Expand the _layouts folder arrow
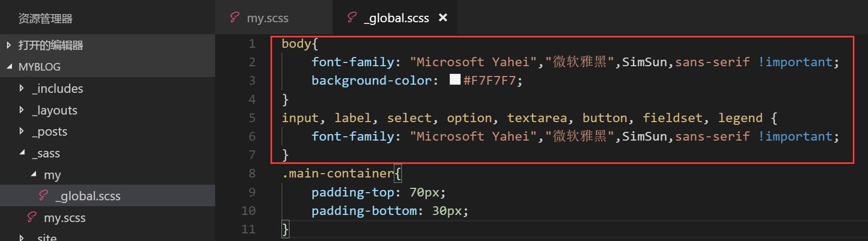This screenshot has height=241, width=868. [x=21, y=110]
